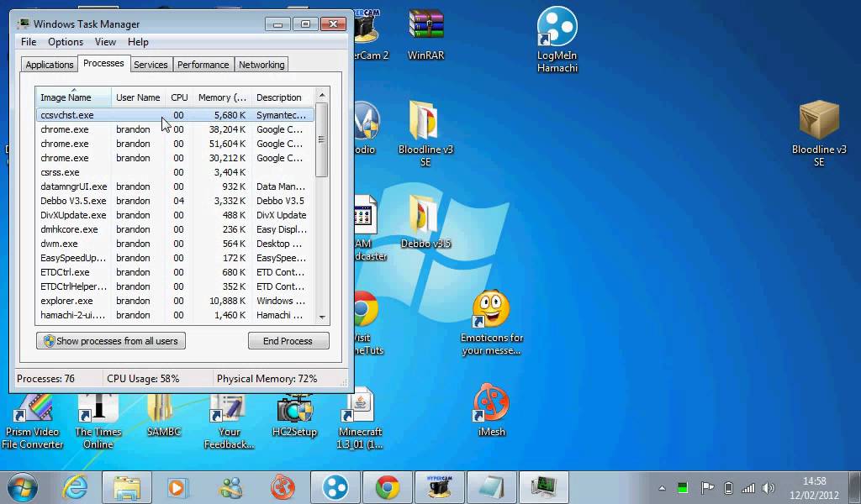Switch to the Networking tab
The height and width of the screenshot is (504, 861).
[261, 65]
